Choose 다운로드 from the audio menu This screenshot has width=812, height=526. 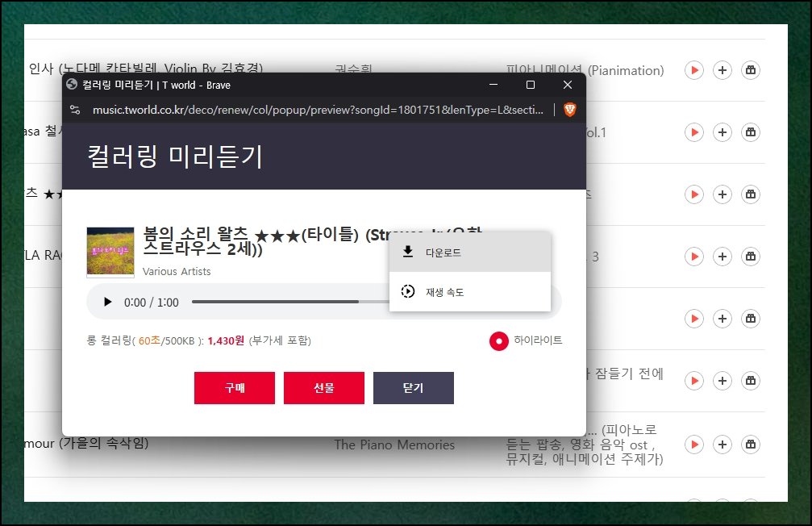click(469, 253)
